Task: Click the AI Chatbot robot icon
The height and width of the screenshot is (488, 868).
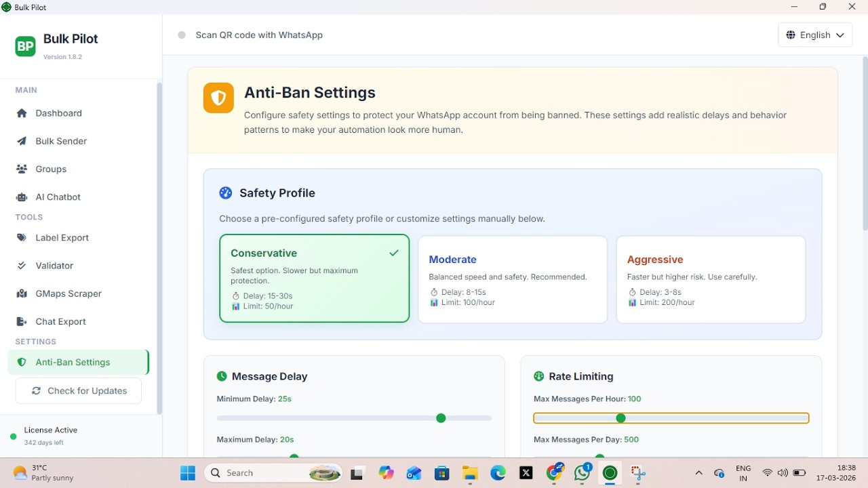Action: pos(22,197)
